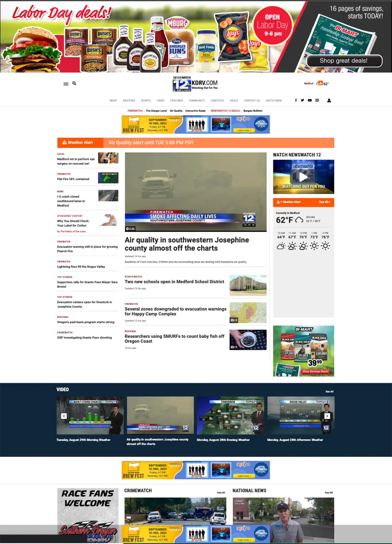This screenshot has height=544, width=392.
Task: Click the search magnifier icon
Action: pos(74,83)
